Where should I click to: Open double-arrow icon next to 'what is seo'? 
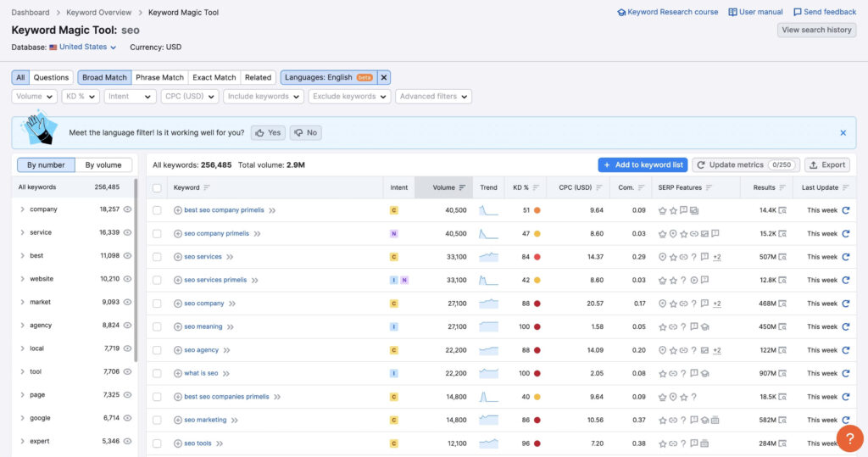[x=225, y=373]
